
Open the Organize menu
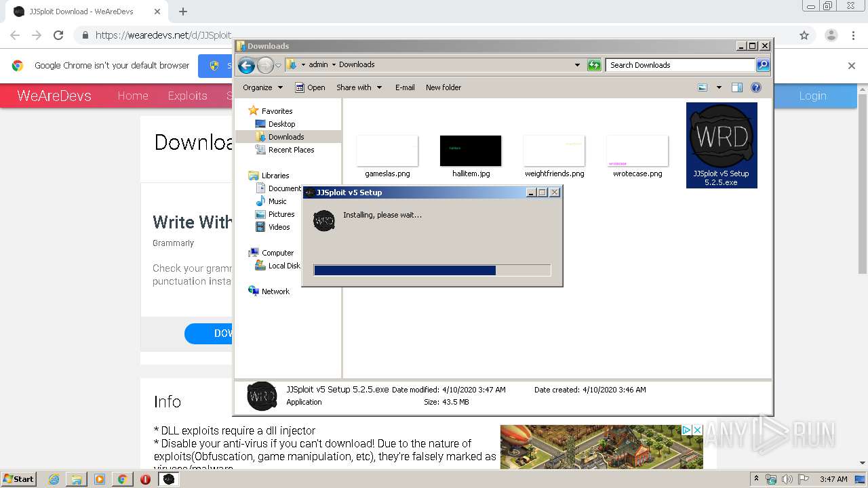tap(262, 87)
